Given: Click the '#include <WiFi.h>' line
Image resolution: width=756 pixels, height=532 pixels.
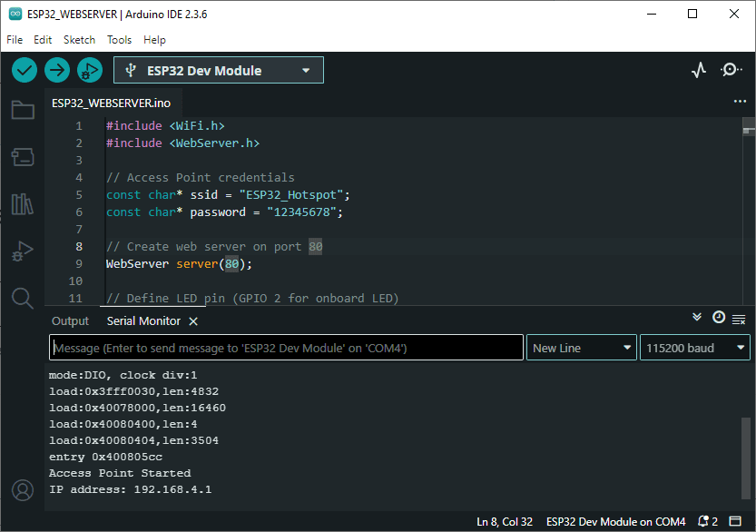Looking at the screenshot, I should click(165, 126).
